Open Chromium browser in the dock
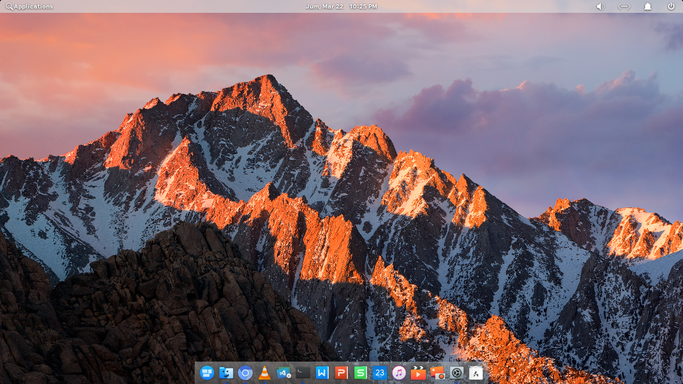 [x=245, y=373]
